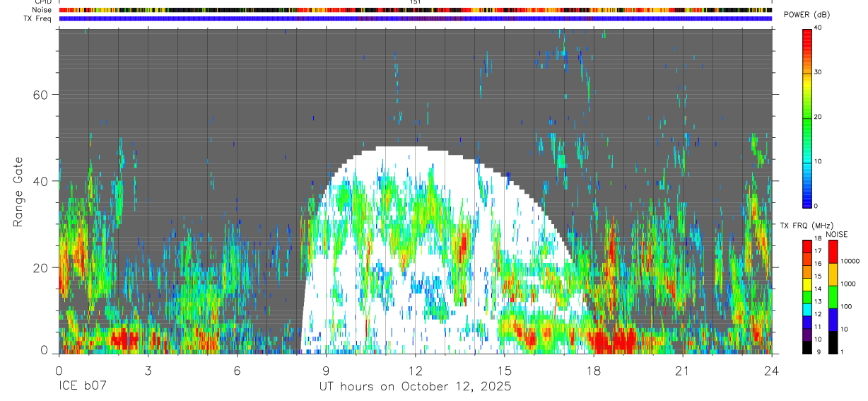The image size is (868, 401).
Task: Click the 'UT hours on October 12, 2025' label
Action: (415, 387)
